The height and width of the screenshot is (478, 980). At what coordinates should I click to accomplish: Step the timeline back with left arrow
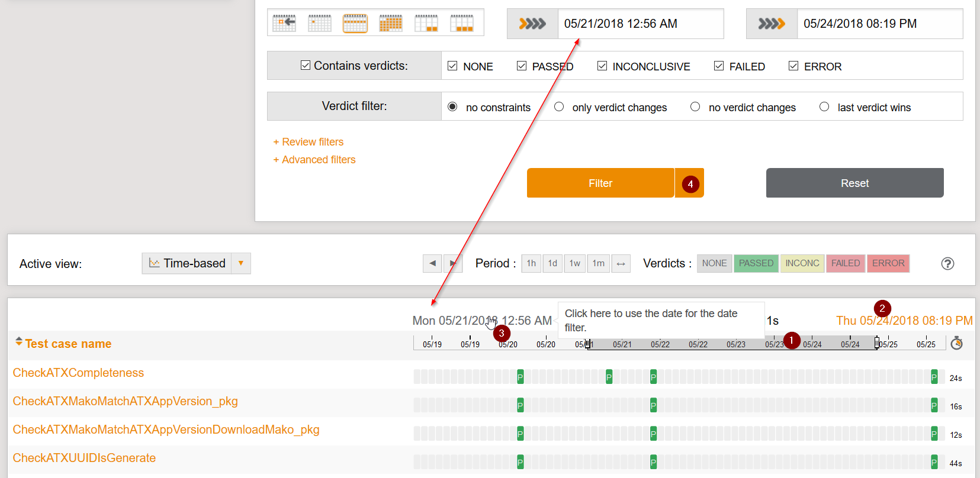coord(432,264)
